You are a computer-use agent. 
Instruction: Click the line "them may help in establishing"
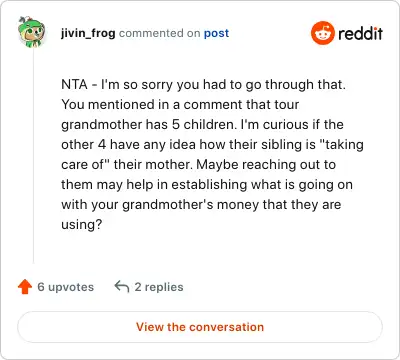coord(154,185)
